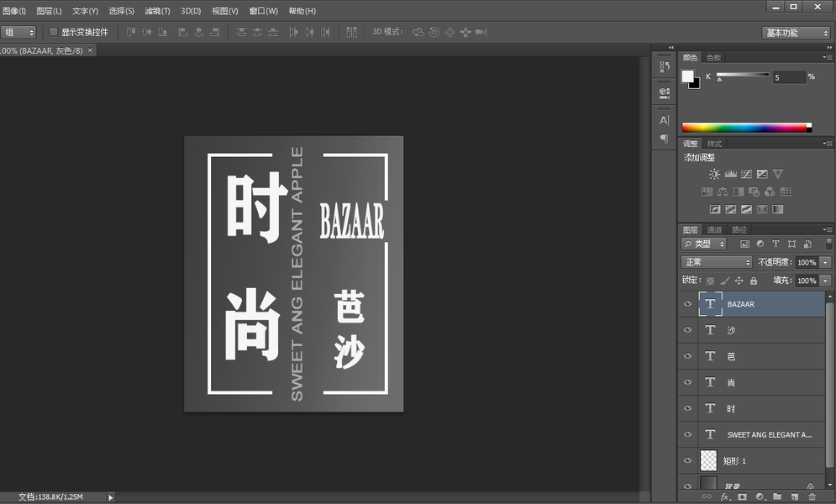Open the 组 auto-select dropdown
836x504 pixels.
click(18, 32)
